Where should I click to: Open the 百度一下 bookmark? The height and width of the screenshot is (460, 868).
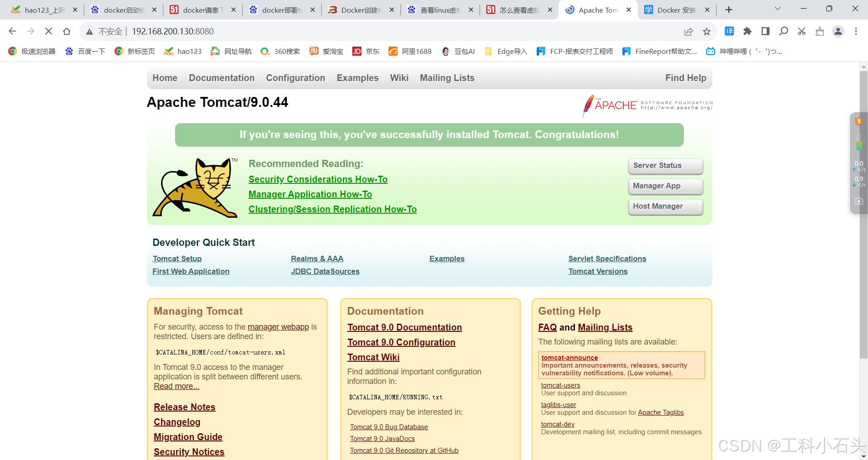85,51
